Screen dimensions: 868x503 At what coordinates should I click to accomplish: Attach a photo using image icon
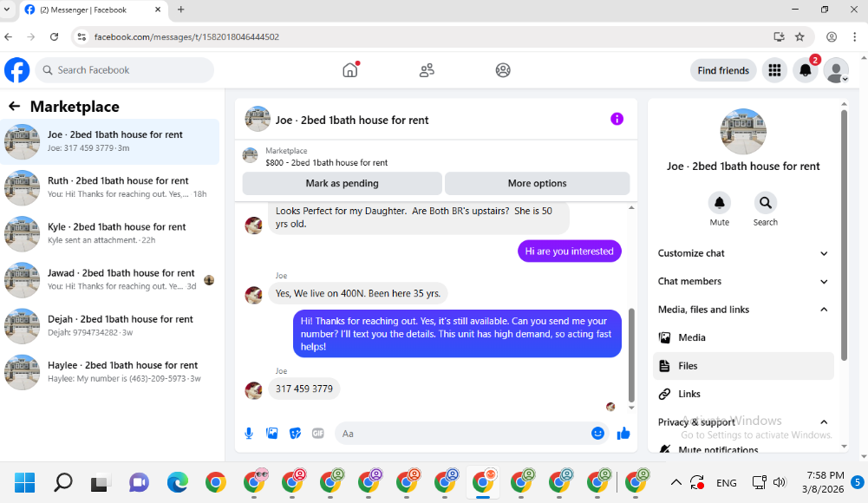coord(271,434)
